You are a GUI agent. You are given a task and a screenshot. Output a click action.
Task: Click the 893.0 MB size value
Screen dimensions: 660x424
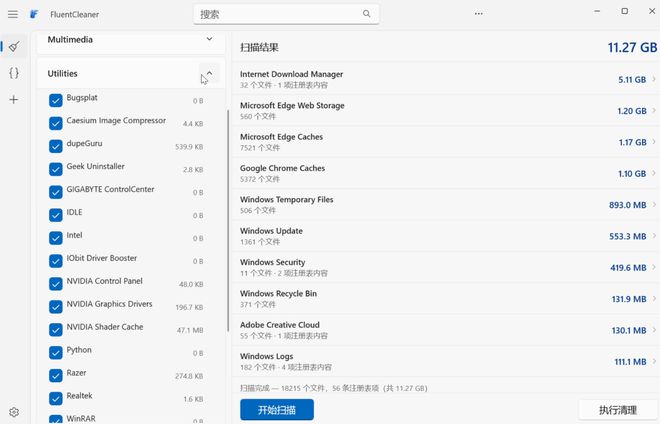(628, 205)
